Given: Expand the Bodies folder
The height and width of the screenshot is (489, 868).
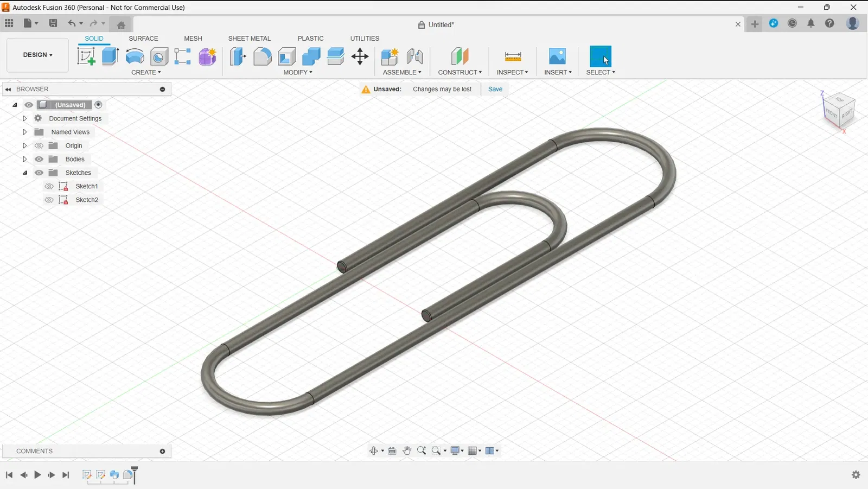Looking at the screenshot, I should pos(24,159).
